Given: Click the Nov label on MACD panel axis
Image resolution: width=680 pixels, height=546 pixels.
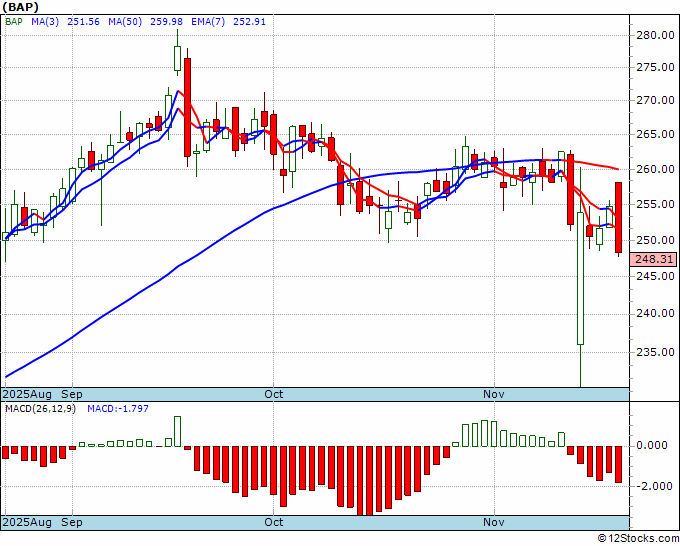Looking at the screenshot, I should (494, 523).
